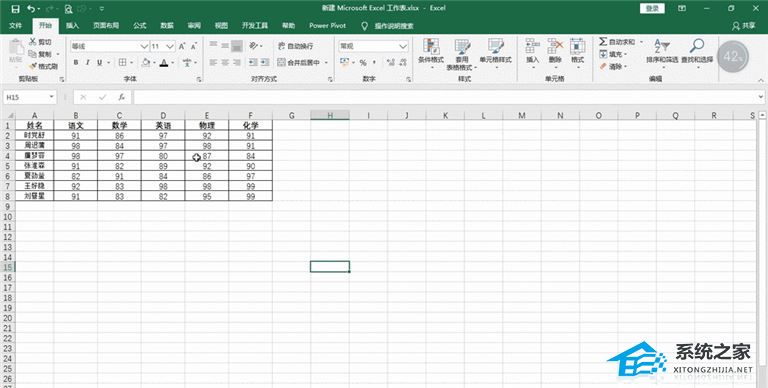Viewport: 768px width, 388px height.
Task: Switch to the Power Pivot tab
Action: [x=328, y=25]
